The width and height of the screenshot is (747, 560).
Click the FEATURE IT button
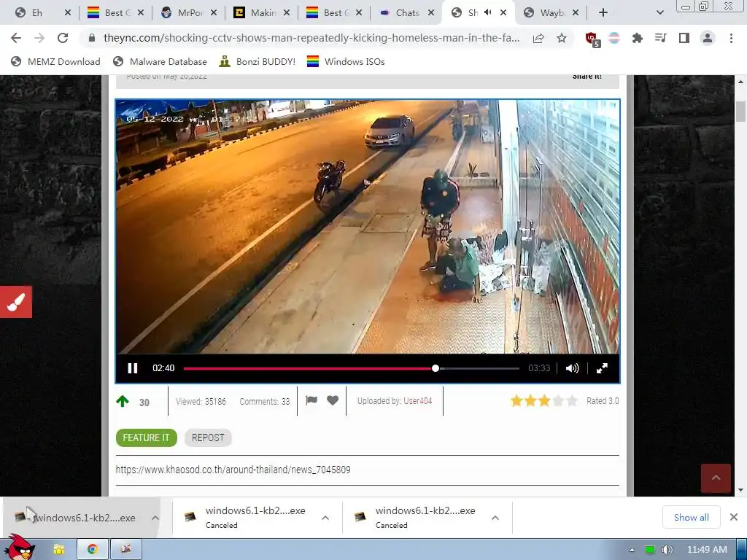pos(146,437)
